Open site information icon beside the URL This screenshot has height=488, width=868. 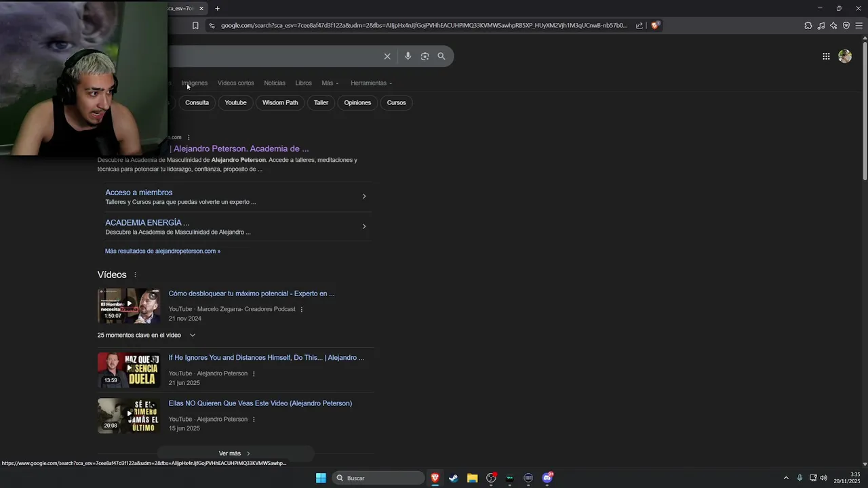click(x=212, y=26)
